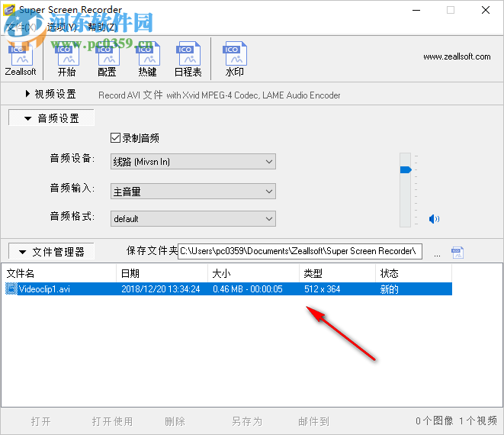
Task: Click the 0 个图像 status text
Action: coord(434,420)
